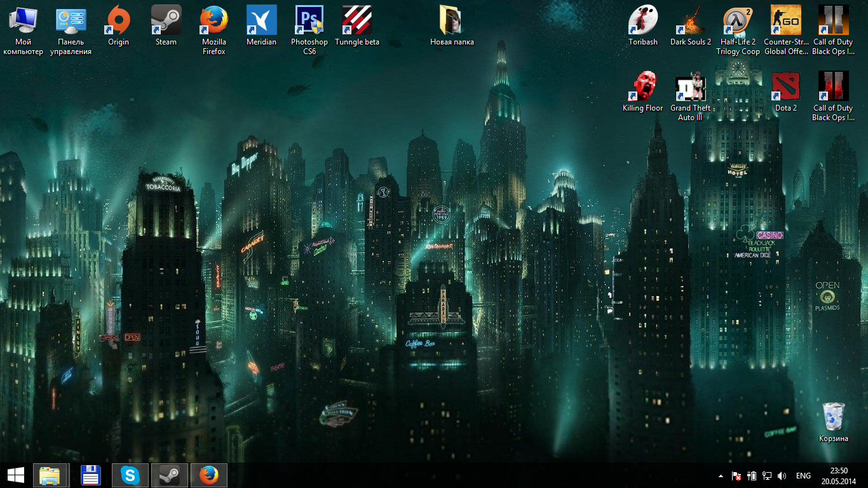Image resolution: width=868 pixels, height=488 pixels.
Task: Open Skype from the taskbar
Action: pyautogui.click(x=130, y=475)
